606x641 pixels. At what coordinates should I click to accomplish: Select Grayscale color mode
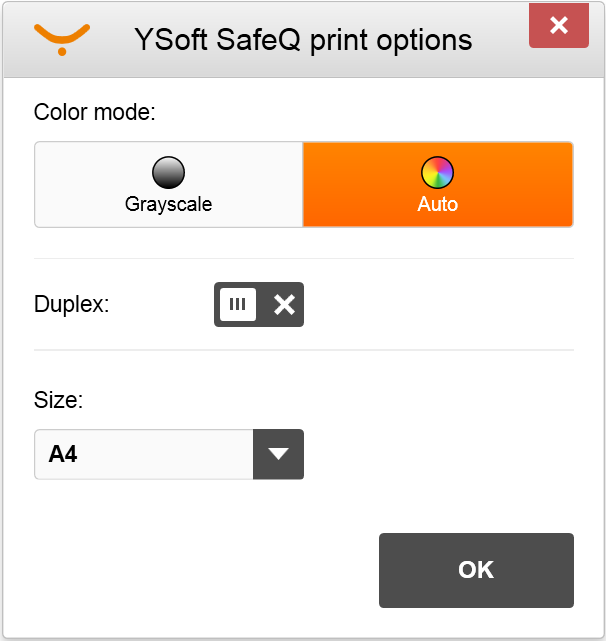[x=169, y=185]
